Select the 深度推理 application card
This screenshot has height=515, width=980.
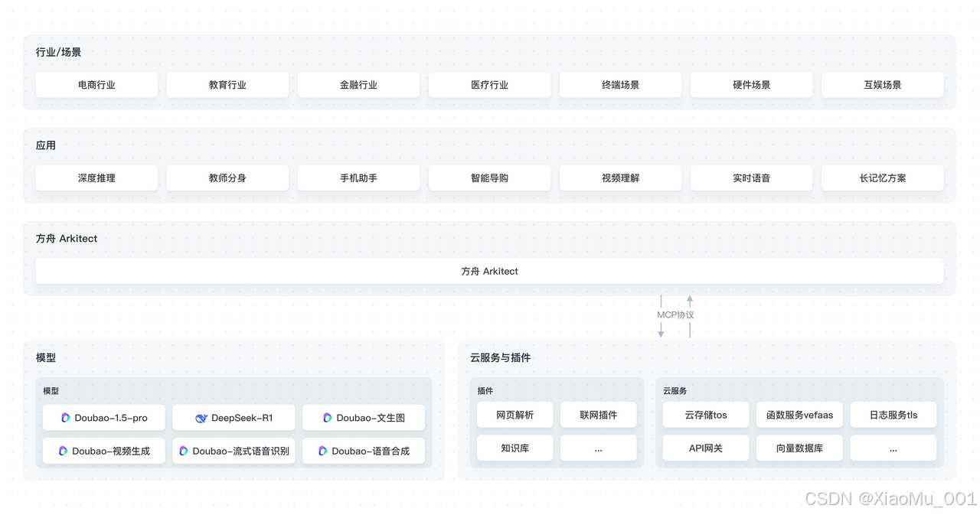[96, 178]
